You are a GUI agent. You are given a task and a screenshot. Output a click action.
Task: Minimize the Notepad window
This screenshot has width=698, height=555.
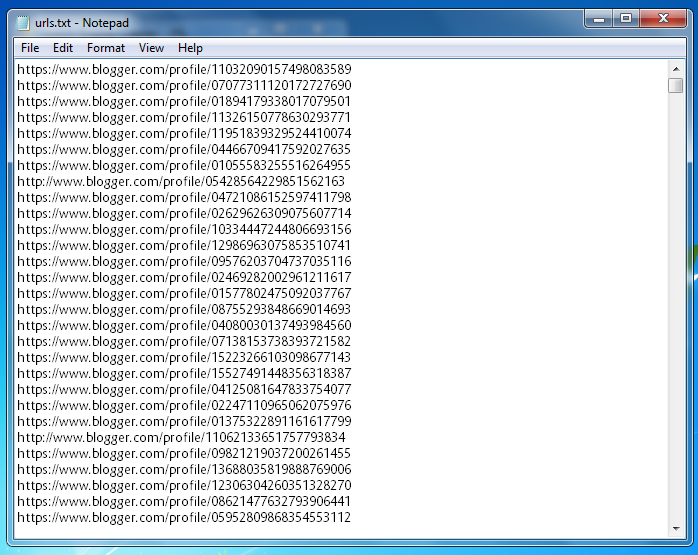(x=599, y=19)
